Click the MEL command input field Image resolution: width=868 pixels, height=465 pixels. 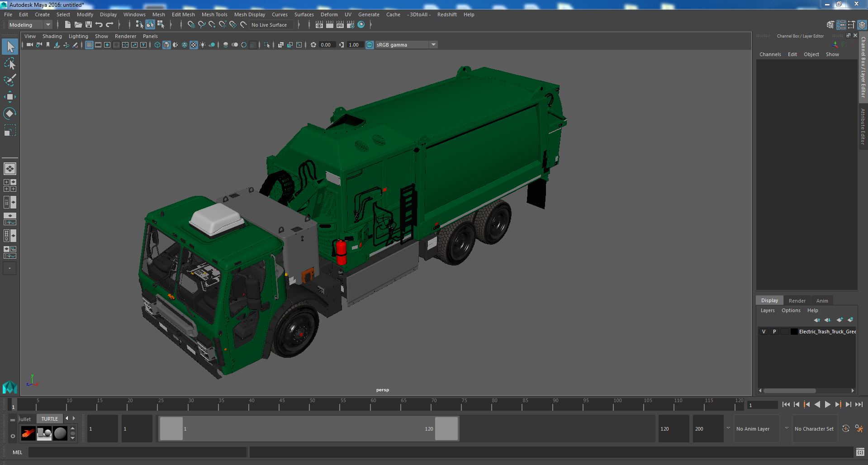(138, 452)
